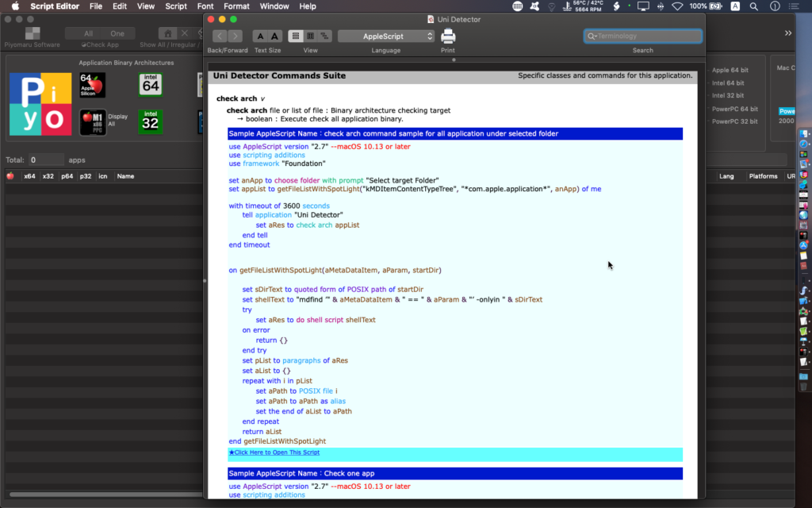812x508 pixels.
Task: Open the Help menu
Action: pyautogui.click(x=307, y=6)
